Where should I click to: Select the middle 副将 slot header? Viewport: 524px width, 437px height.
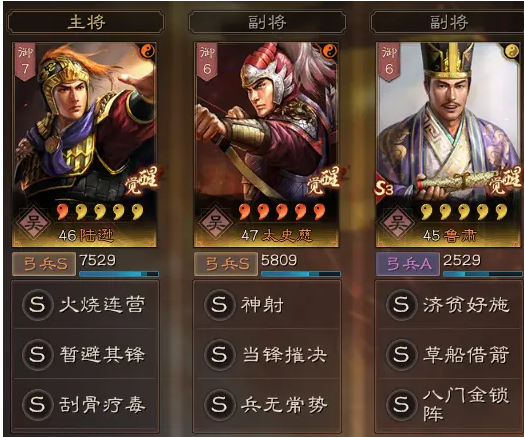point(267,22)
